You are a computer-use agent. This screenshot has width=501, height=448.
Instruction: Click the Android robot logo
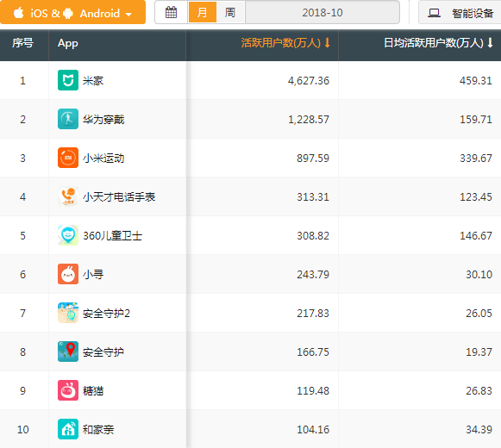68,14
